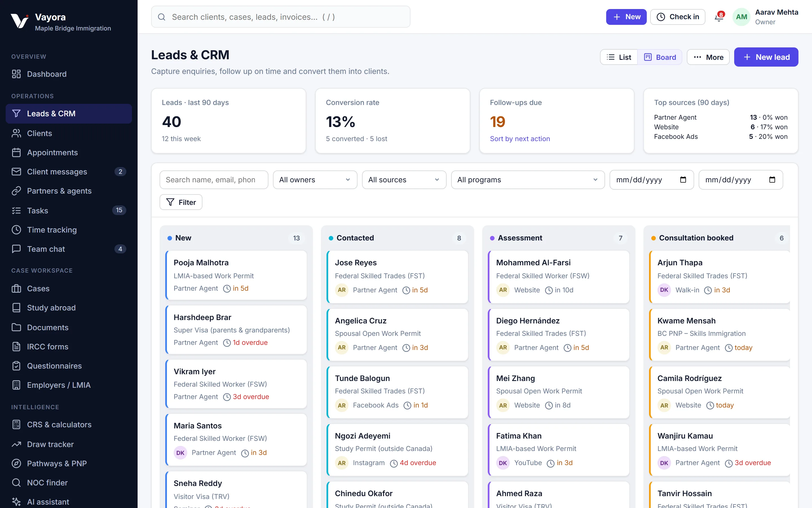
Task: Open the Draw tracker
Action: click(69, 444)
